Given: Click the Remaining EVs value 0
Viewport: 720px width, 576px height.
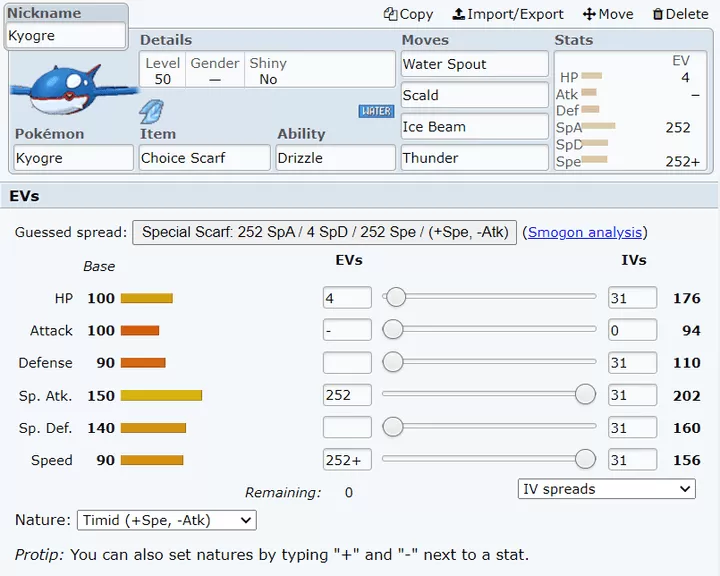Looking at the screenshot, I should click(349, 492).
